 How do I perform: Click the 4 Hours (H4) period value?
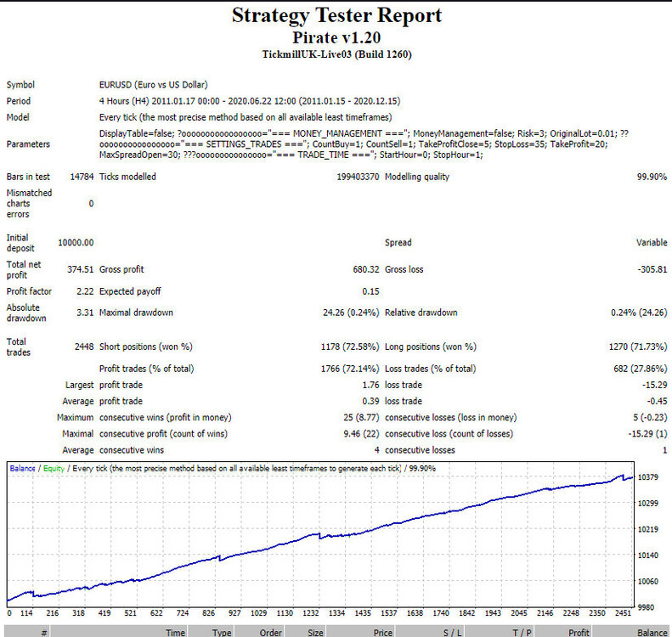[250, 101]
